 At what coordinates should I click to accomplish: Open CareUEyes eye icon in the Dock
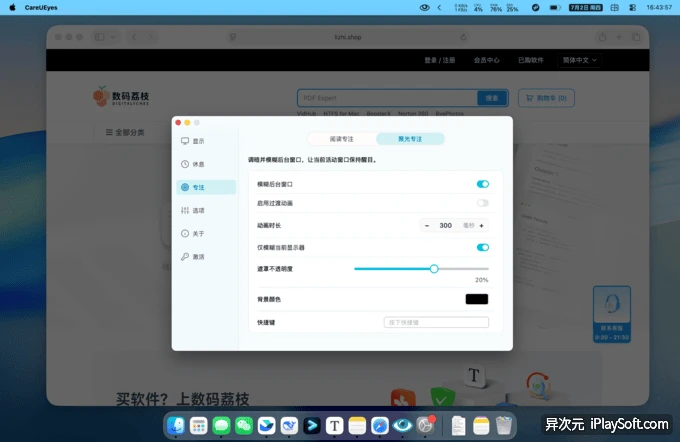click(402, 426)
